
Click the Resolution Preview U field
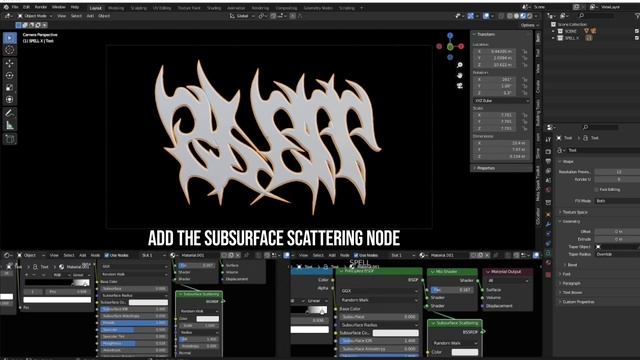click(x=617, y=172)
